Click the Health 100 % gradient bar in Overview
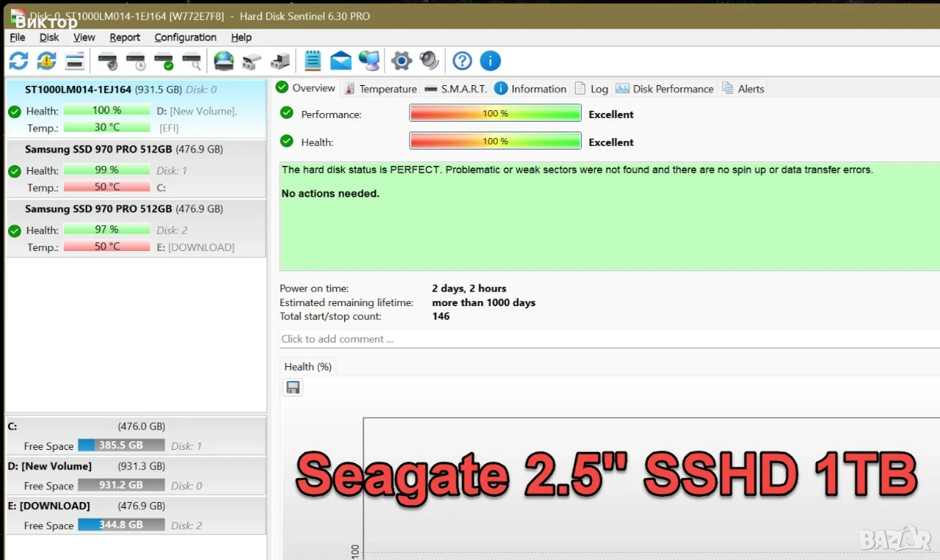This screenshot has height=560, width=940. click(495, 142)
